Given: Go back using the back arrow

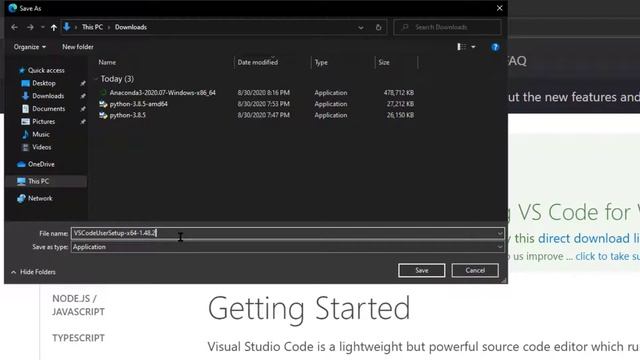Looking at the screenshot, I should pos(15,27).
